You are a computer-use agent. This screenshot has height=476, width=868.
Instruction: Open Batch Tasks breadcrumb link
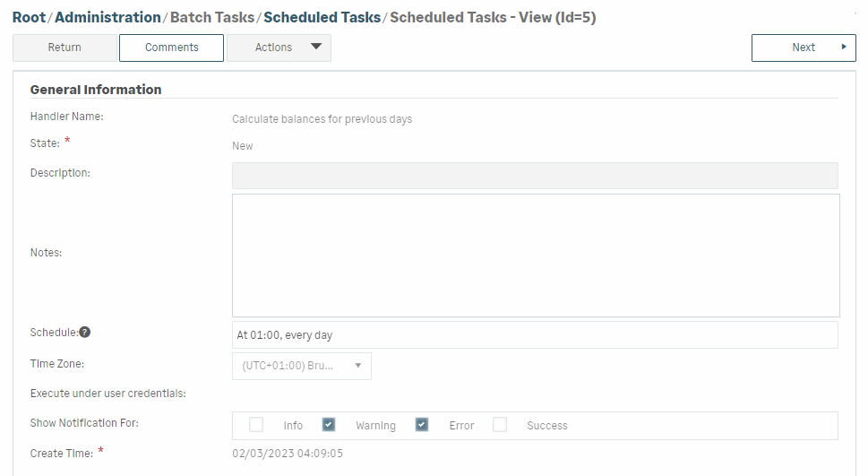(212, 17)
